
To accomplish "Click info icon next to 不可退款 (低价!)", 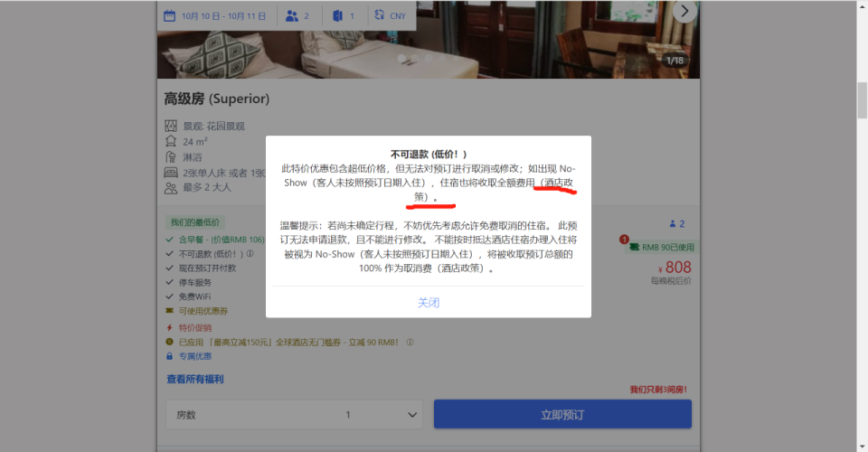I will pyautogui.click(x=250, y=253).
